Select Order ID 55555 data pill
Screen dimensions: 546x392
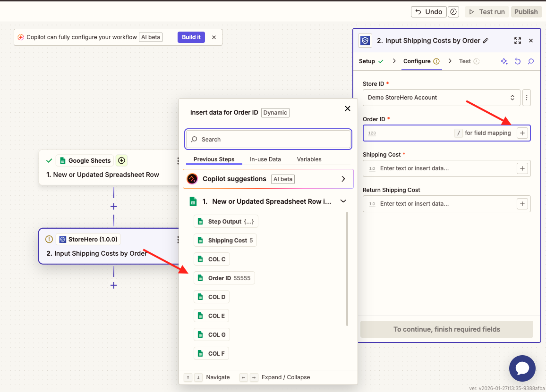click(x=224, y=278)
